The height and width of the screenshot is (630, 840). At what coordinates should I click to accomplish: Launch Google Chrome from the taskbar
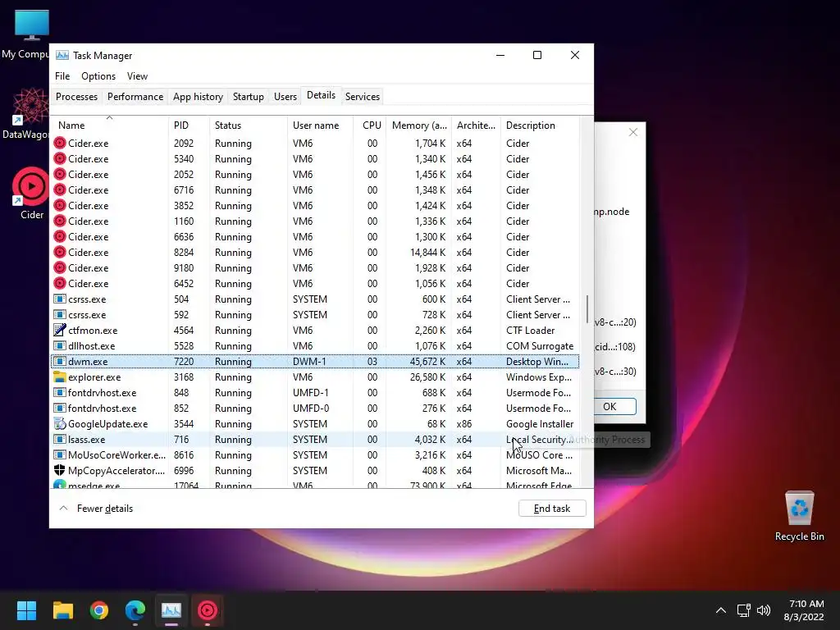tap(99, 610)
